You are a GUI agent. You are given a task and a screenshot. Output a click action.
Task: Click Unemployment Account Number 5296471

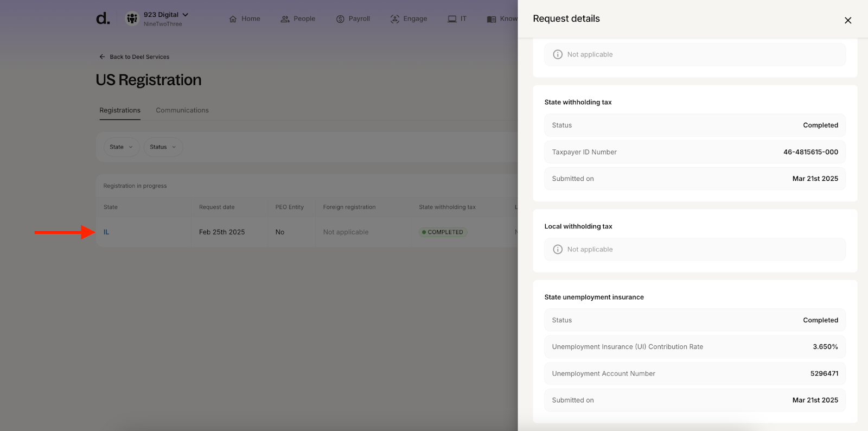coord(824,373)
